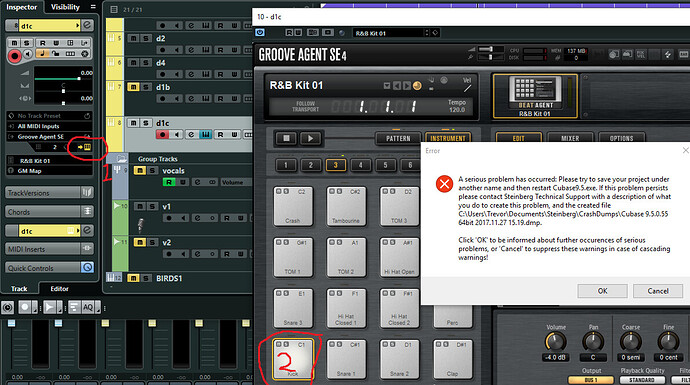
Task: Mute the d2 track
Action: [x=133, y=38]
